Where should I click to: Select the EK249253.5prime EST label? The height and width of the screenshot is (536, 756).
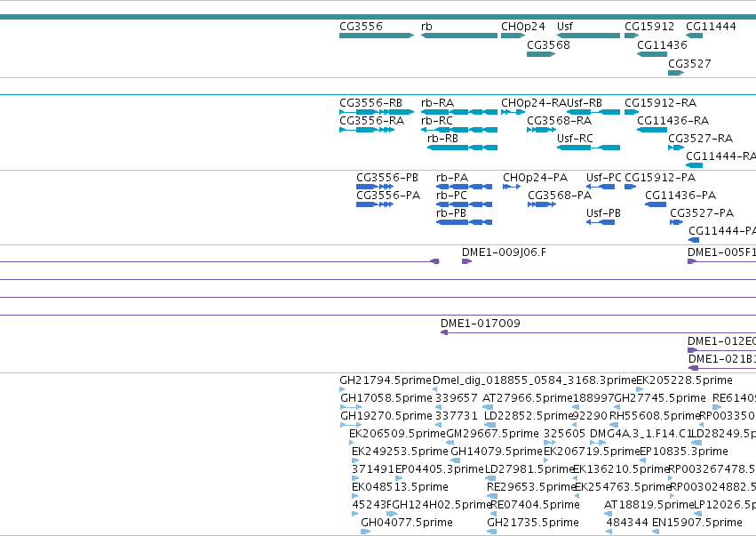[400, 452]
